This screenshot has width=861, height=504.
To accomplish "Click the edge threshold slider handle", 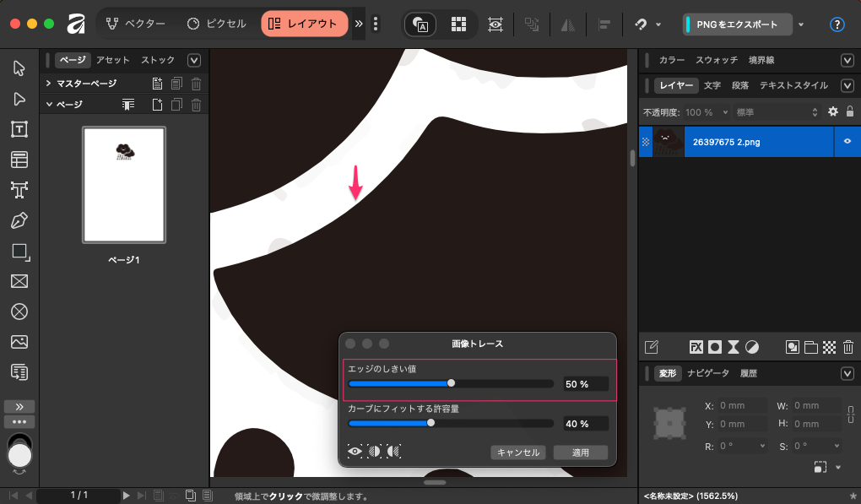I will 451,383.
